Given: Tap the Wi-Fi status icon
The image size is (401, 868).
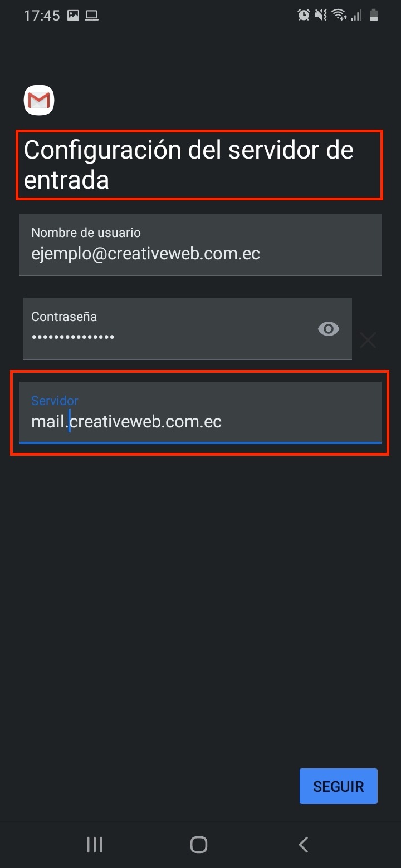Looking at the screenshot, I should point(339,16).
